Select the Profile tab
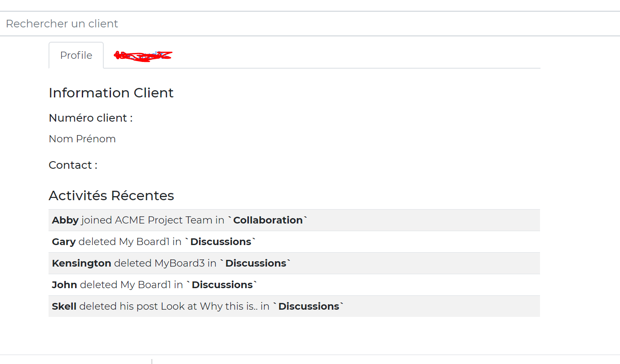This screenshot has height=364, width=620. [x=76, y=55]
